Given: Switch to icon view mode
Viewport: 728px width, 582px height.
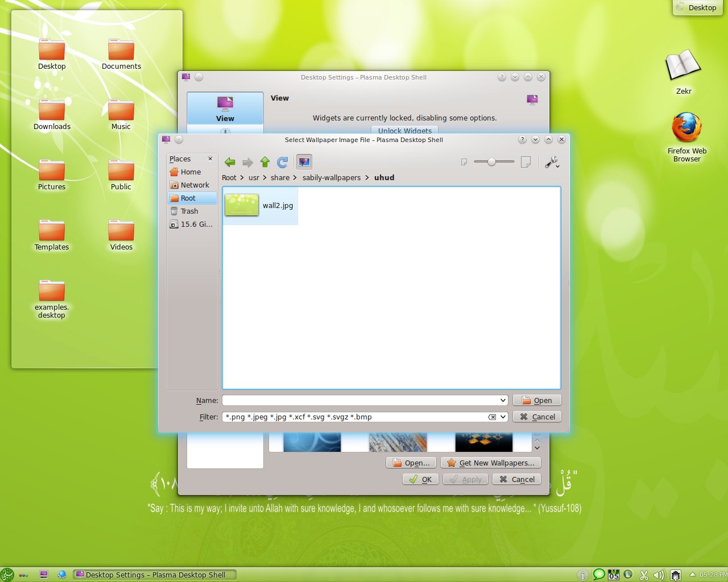Looking at the screenshot, I should point(304,161).
